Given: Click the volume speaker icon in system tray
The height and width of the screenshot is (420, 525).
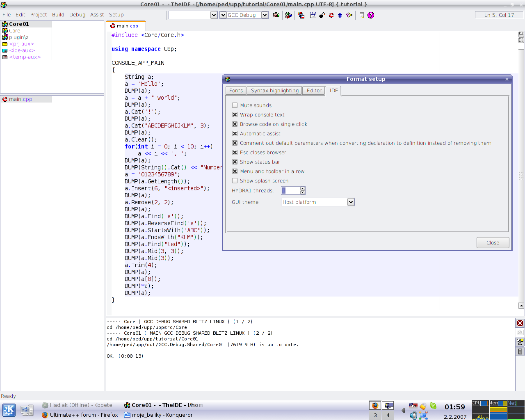Looking at the screenshot, I should [413, 415].
